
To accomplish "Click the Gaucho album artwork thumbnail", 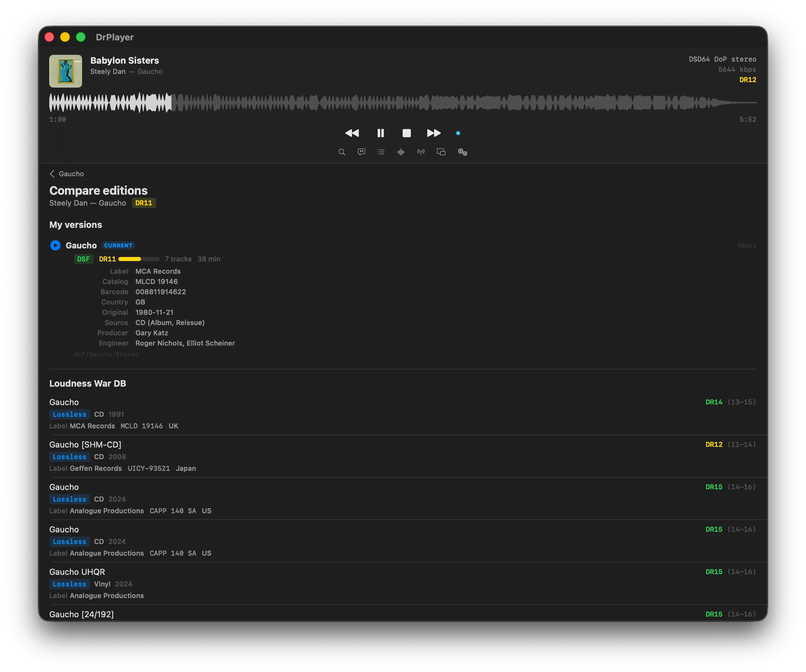I will [66, 71].
